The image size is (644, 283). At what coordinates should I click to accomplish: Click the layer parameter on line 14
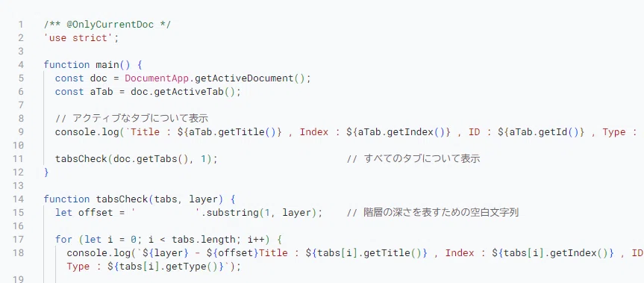[x=203, y=199]
